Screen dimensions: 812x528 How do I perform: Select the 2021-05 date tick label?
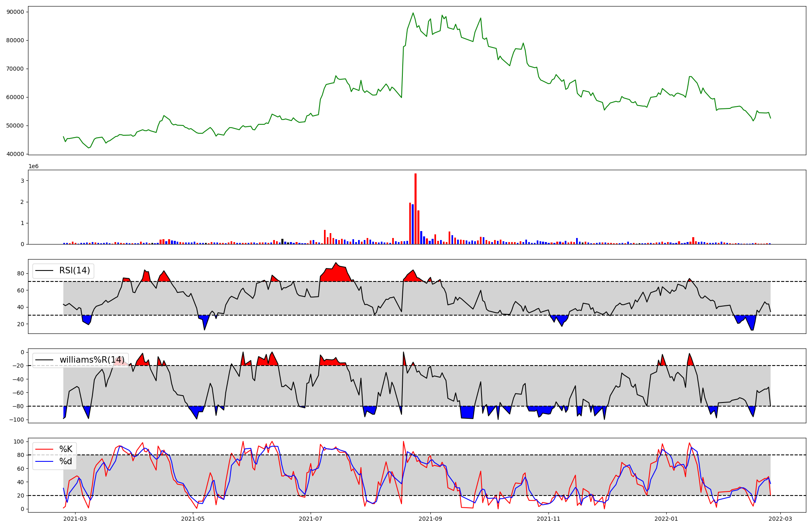pos(193,519)
